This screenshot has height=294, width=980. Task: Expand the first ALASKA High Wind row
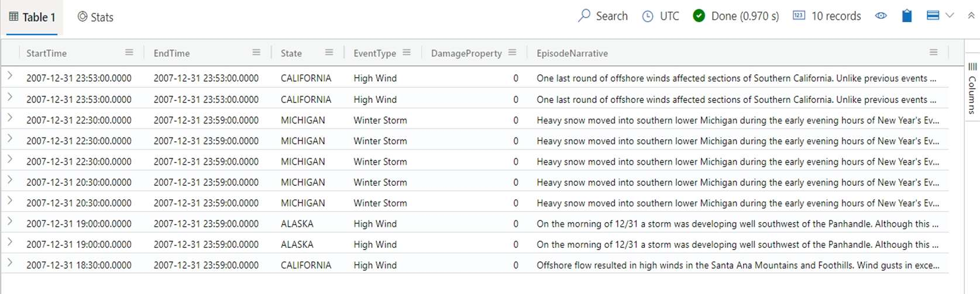click(x=10, y=222)
